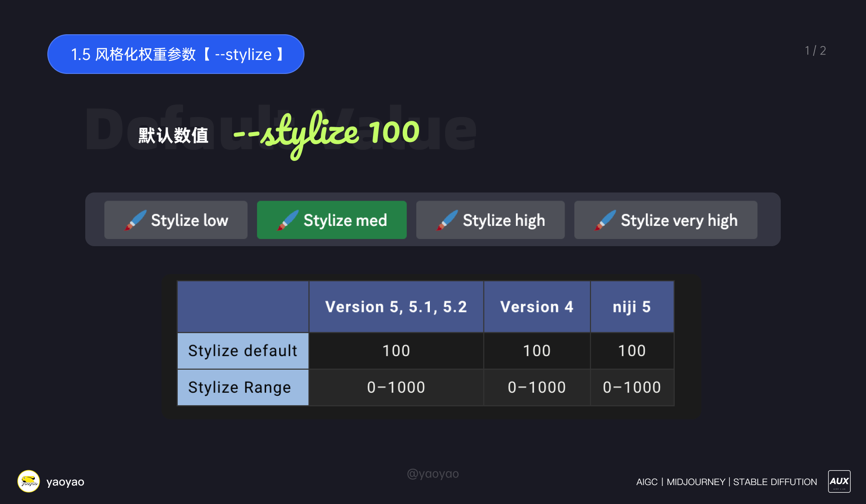Screen dimensions: 866x504
Task: Click the green --stylize 100 text
Action: (x=327, y=133)
